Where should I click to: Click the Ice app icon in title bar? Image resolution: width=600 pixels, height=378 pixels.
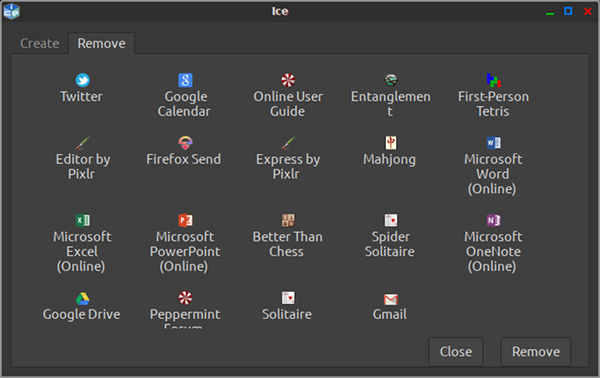[x=11, y=11]
